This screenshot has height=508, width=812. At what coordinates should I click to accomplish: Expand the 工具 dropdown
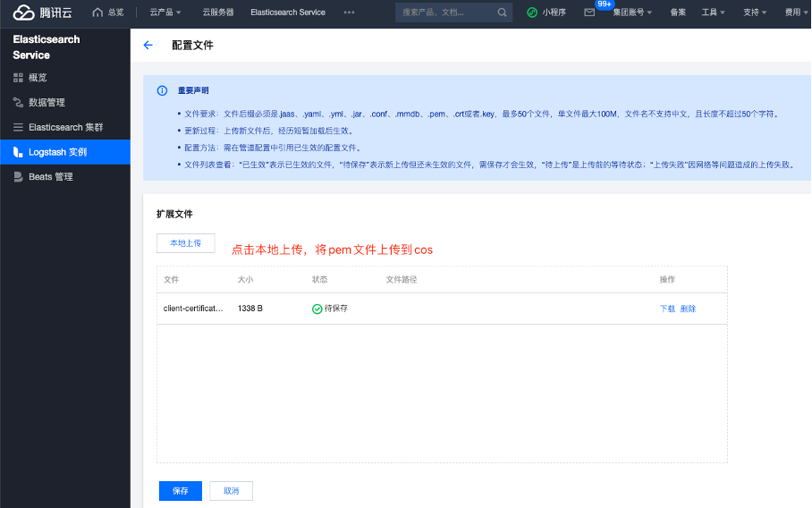pos(713,13)
